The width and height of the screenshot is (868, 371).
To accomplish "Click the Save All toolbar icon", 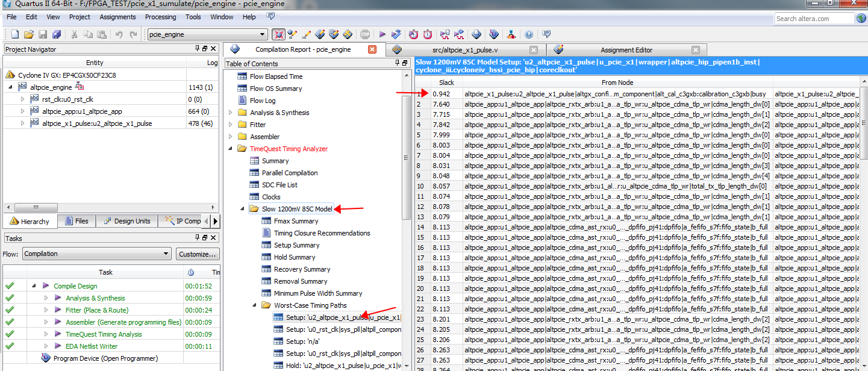I will (57, 34).
